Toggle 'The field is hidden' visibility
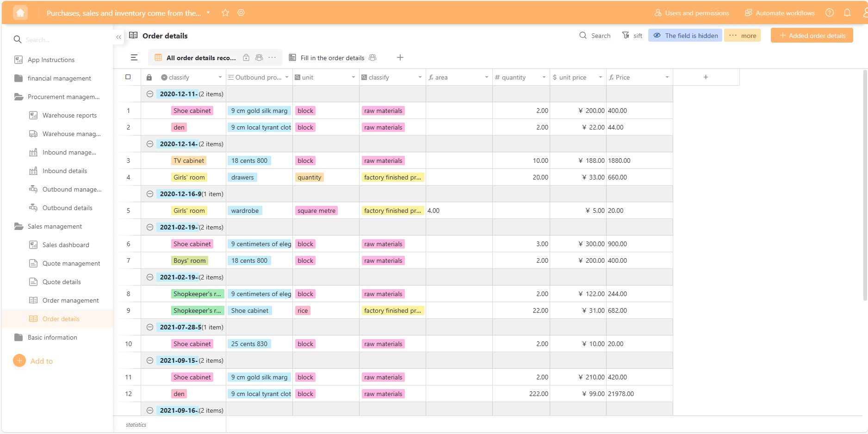The width and height of the screenshot is (868, 434). pyautogui.click(x=685, y=36)
